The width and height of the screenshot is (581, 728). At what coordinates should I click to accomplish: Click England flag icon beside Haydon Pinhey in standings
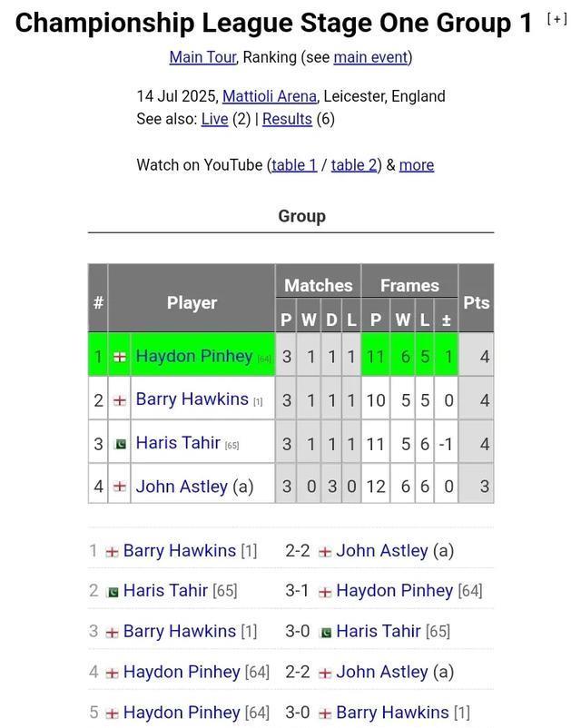(120, 357)
